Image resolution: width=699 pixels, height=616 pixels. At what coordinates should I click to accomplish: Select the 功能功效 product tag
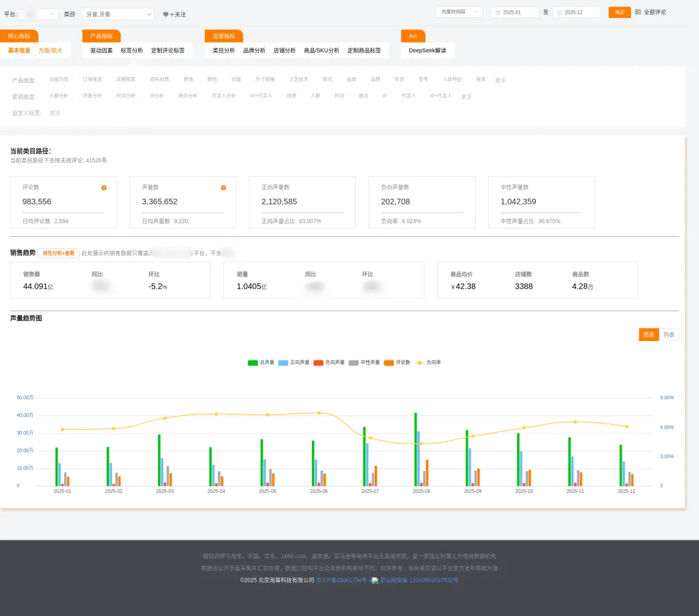59,80
